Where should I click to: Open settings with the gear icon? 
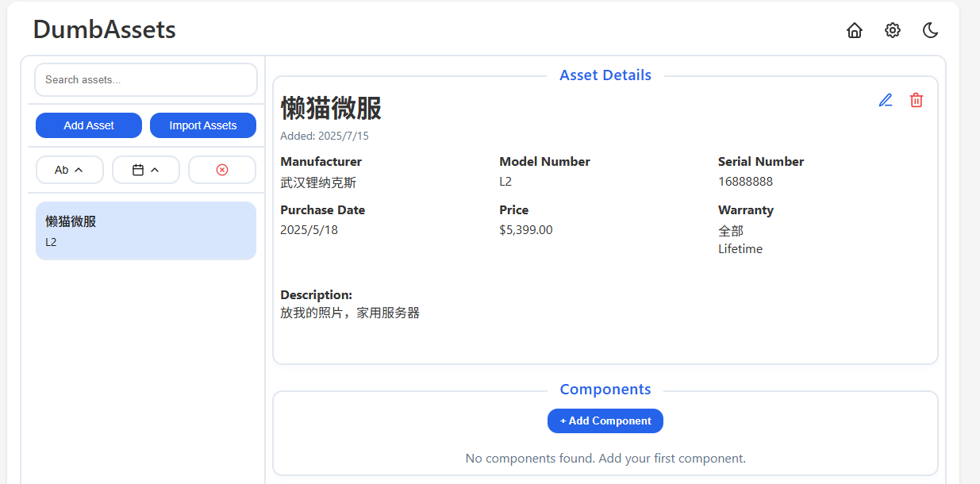point(893,30)
